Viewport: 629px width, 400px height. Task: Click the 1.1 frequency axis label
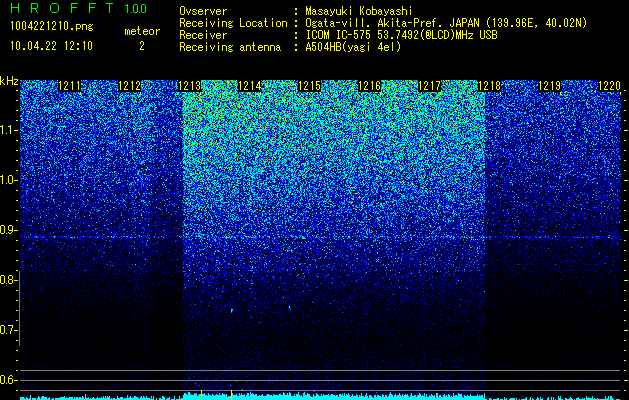[x=8, y=130]
